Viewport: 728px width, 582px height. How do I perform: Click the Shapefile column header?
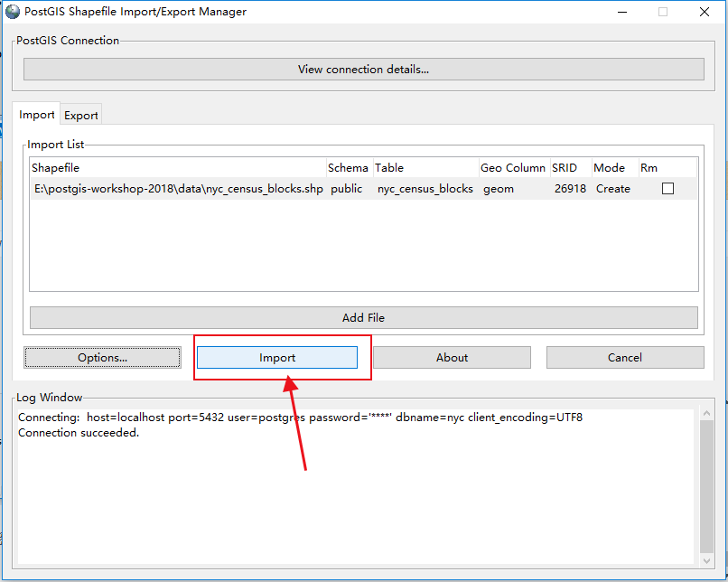pos(178,168)
